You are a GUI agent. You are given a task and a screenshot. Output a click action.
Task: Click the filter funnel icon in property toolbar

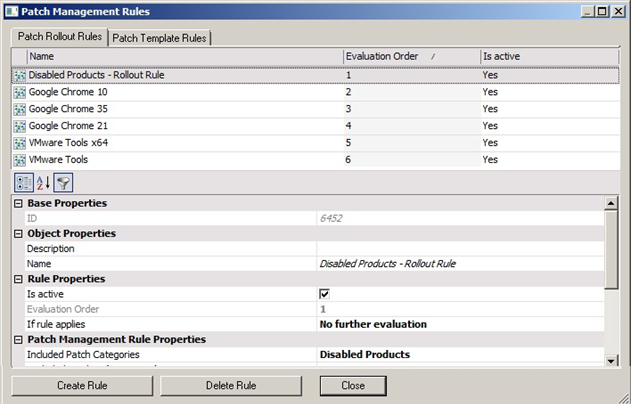62,183
